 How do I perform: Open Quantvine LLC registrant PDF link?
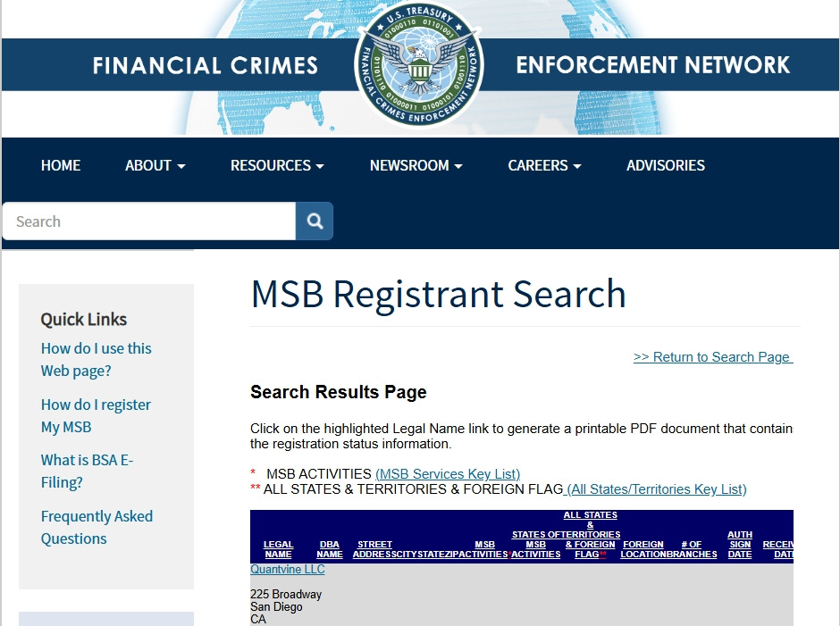(287, 570)
